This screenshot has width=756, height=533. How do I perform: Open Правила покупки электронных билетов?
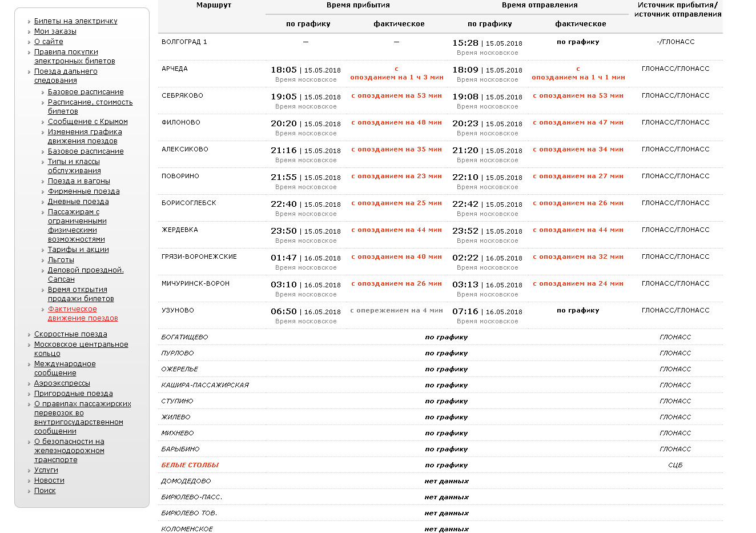(x=74, y=57)
